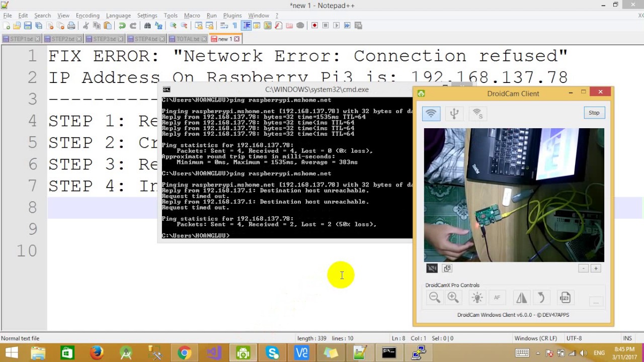Open the Edit menu
The width and height of the screenshot is (644, 362).
click(23, 16)
